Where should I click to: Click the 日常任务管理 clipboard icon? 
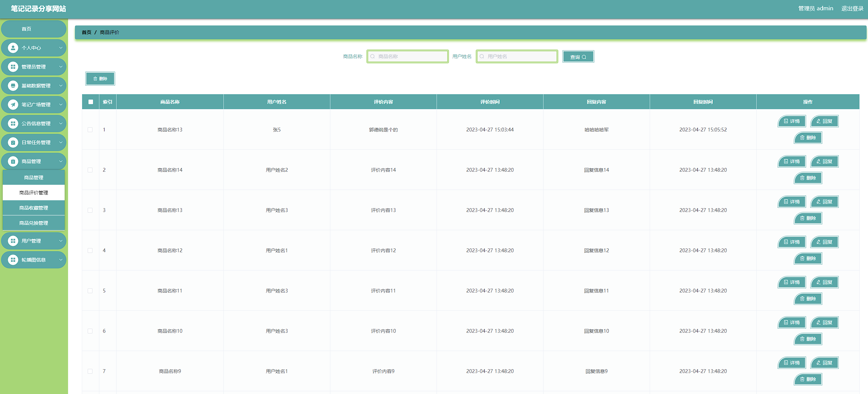click(13, 142)
